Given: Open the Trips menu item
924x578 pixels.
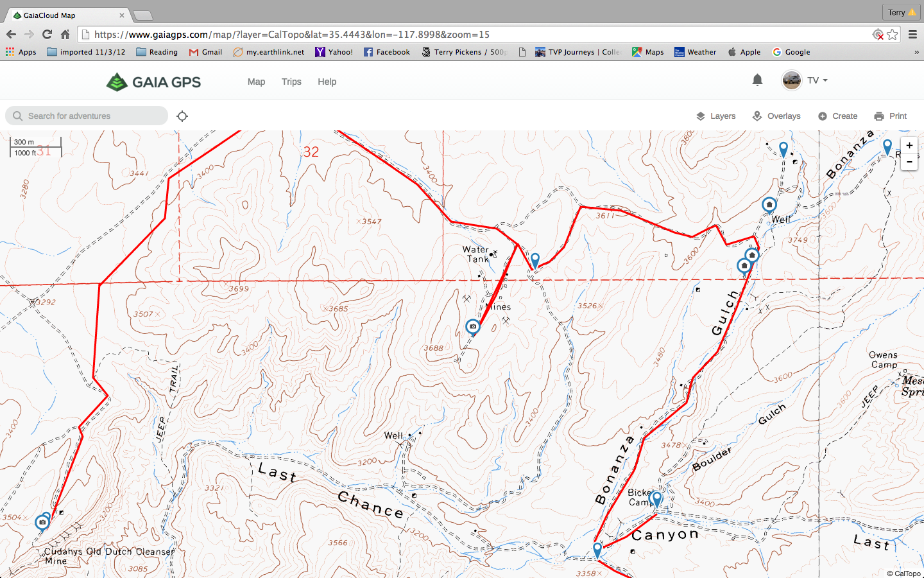Looking at the screenshot, I should 291,82.
